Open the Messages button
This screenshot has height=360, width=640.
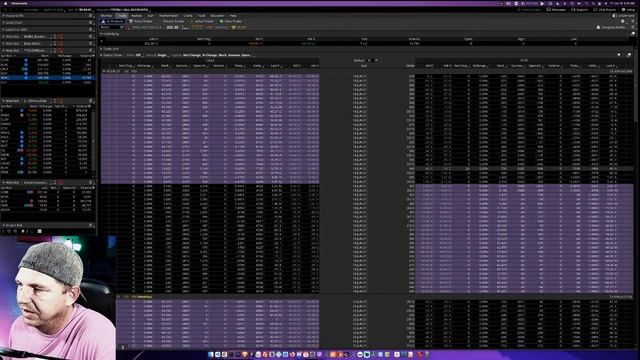click(x=556, y=9)
